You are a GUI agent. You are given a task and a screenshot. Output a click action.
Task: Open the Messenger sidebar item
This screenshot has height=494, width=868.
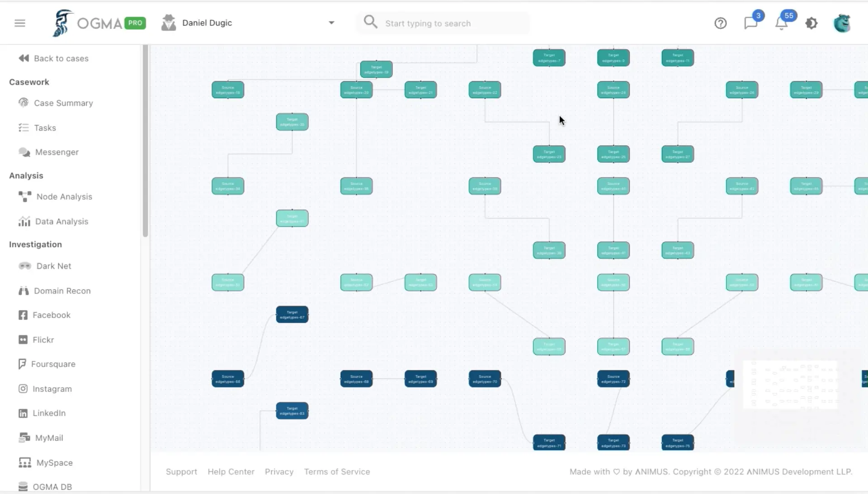57,152
